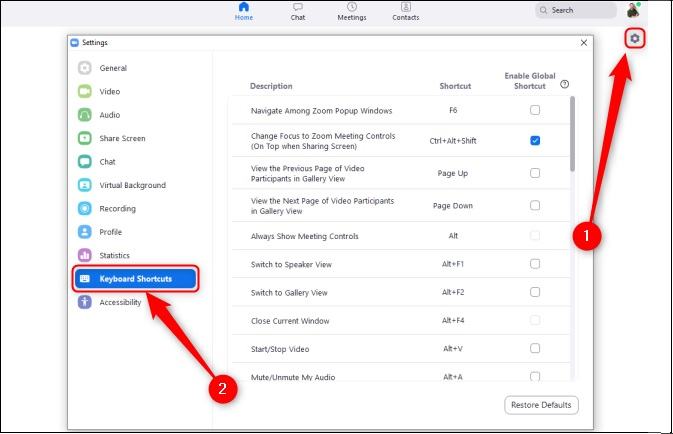673x434 pixels.
Task: Click the Contacts icon in top bar
Action: click(x=406, y=7)
